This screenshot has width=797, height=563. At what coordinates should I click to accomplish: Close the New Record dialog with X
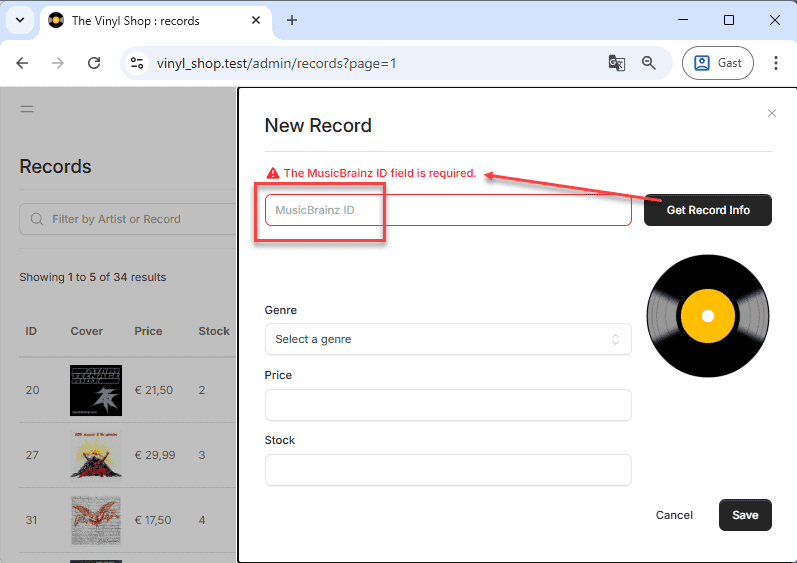pyautogui.click(x=772, y=113)
